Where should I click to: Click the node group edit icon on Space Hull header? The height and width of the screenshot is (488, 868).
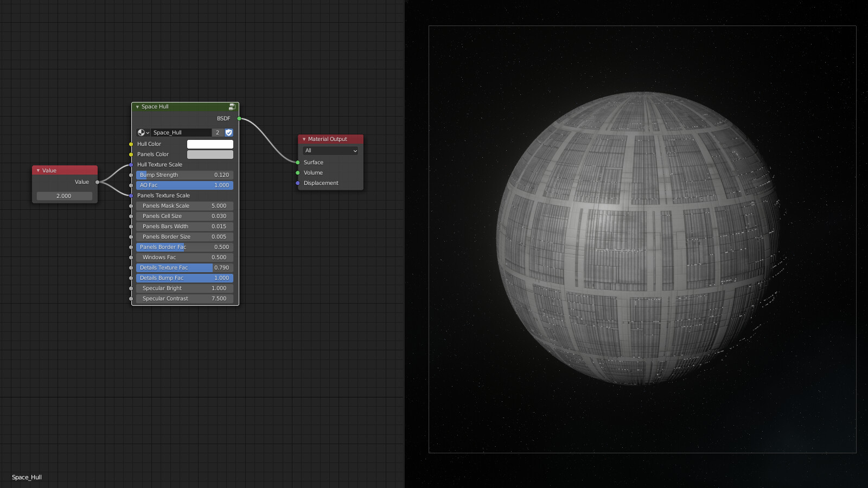tap(231, 106)
